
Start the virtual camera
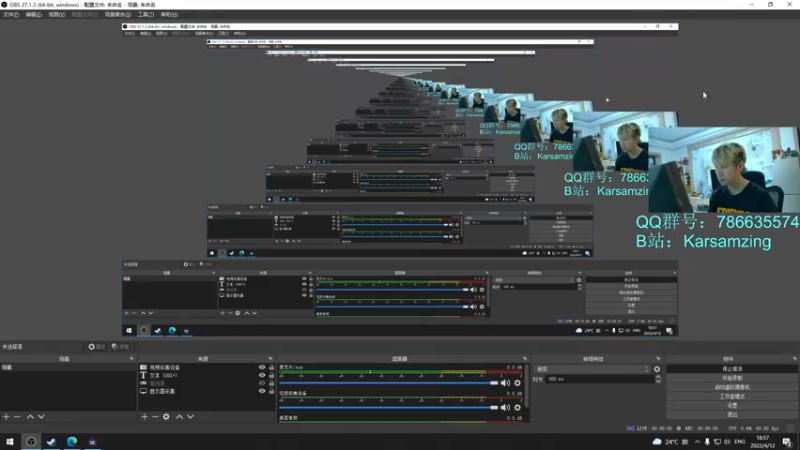tap(732, 387)
